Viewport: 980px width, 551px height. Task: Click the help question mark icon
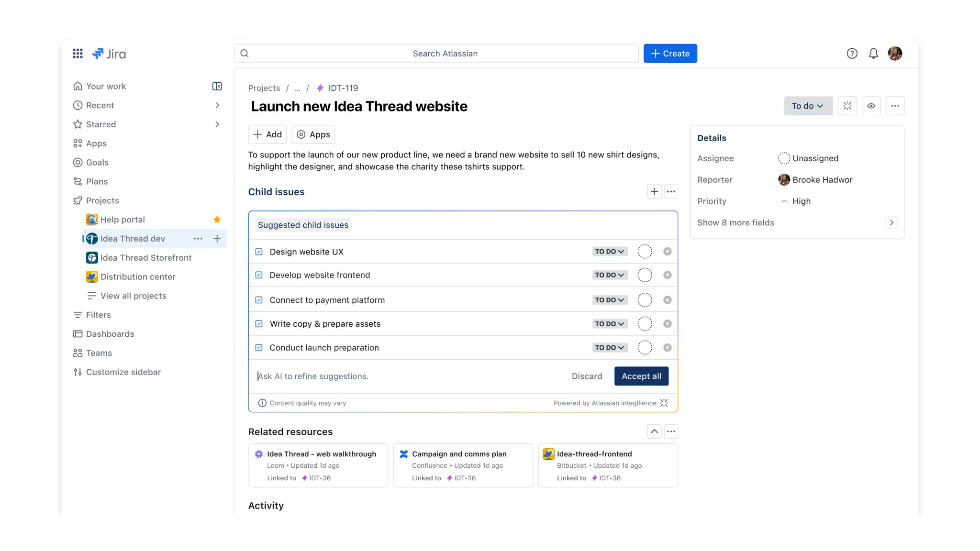(x=852, y=54)
